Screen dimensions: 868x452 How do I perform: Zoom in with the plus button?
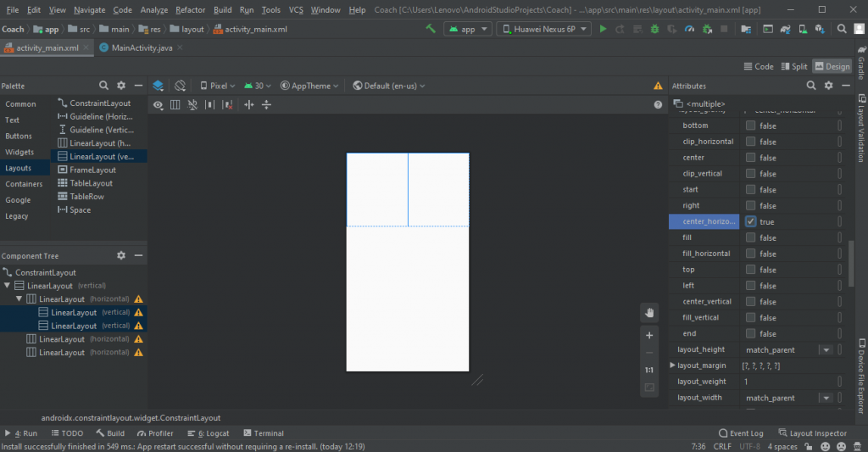pyautogui.click(x=649, y=335)
